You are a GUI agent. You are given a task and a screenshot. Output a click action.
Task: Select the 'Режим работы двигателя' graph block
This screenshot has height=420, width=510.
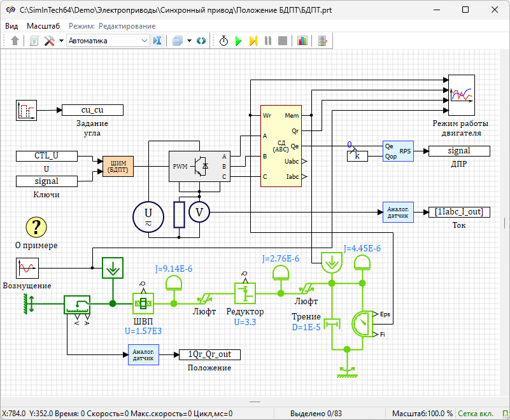[462, 94]
